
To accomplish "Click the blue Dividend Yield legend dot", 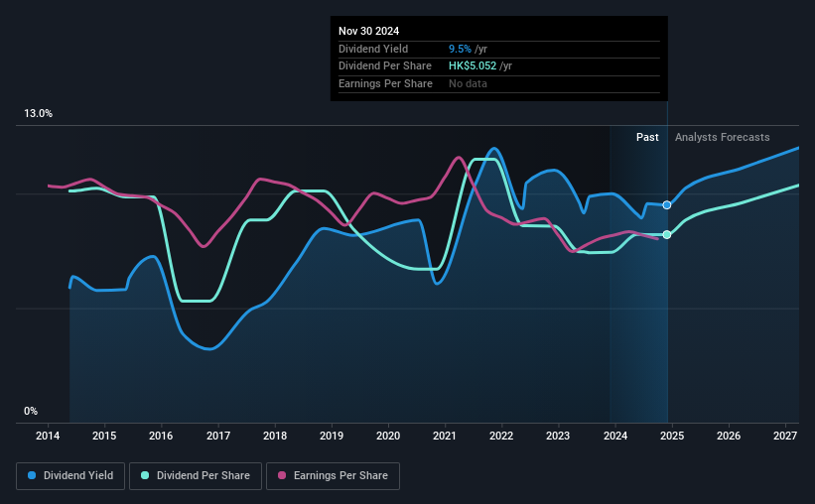I will coord(32,475).
